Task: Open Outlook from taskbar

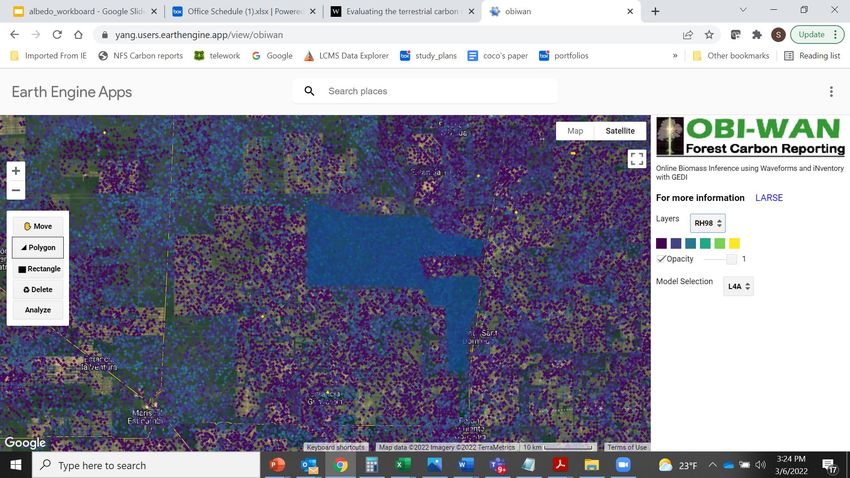Action: coord(309,465)
